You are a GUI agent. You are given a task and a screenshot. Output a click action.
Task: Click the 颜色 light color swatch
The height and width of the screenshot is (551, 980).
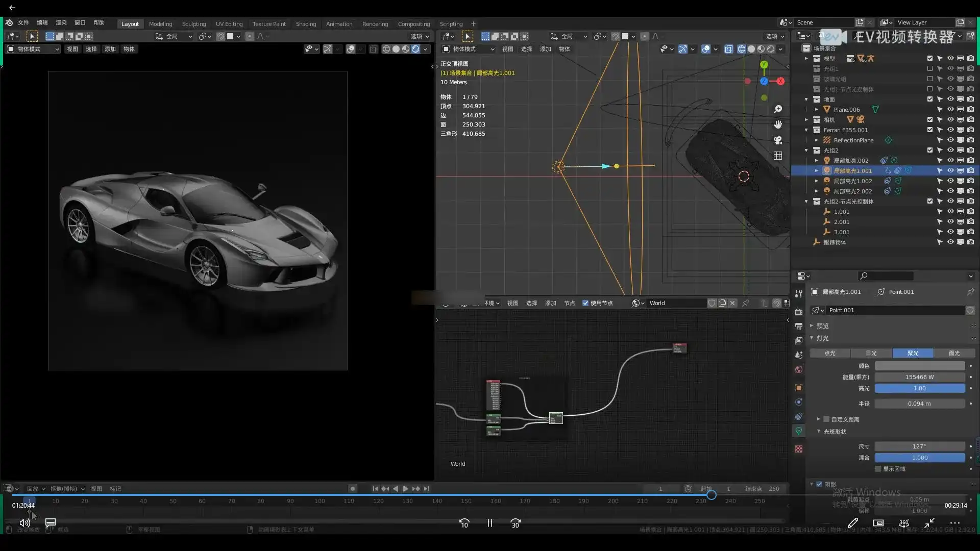point(920,366)
